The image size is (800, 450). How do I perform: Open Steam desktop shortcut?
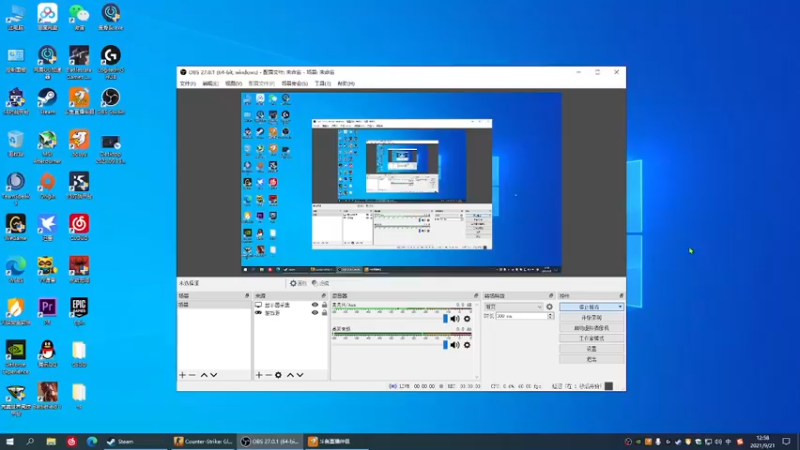(47, 101)
